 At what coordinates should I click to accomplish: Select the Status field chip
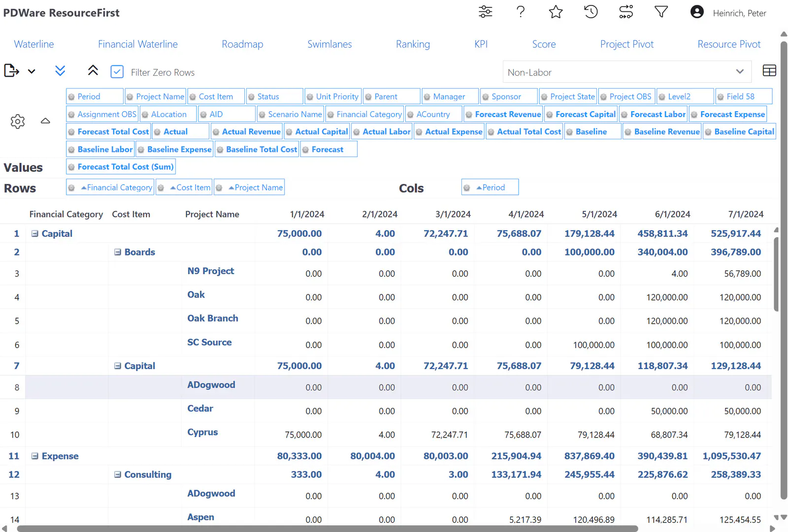click(274, 96)
